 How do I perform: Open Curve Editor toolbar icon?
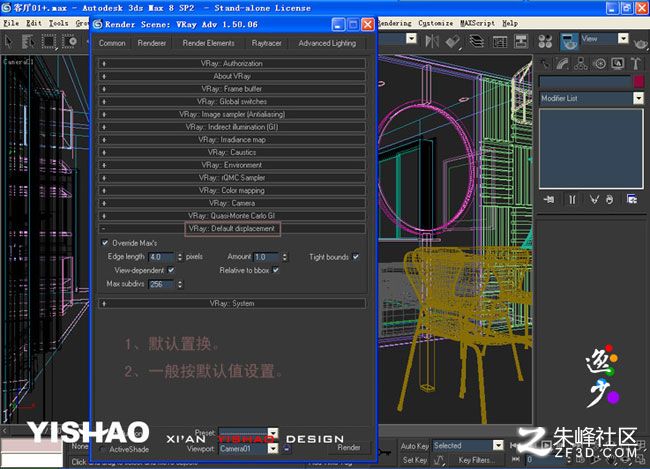(x=500, y=41)
